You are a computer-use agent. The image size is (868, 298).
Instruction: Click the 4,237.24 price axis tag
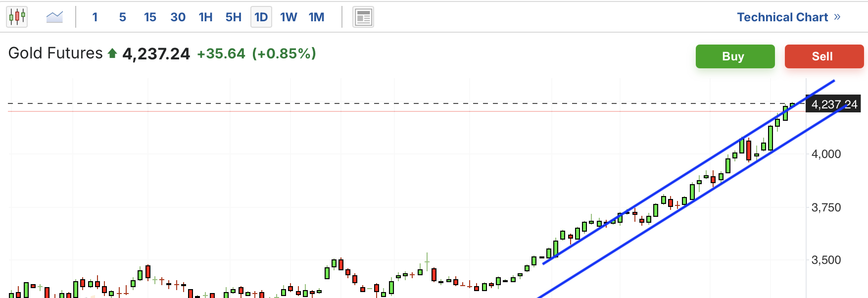pyautogui.click(x=833, y=104)
